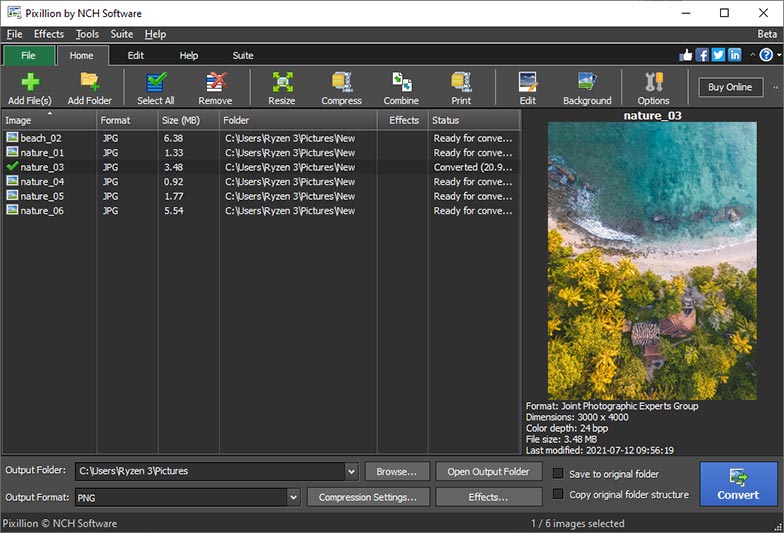
Task: Enable Save to original folder checkbox
Action: tap(559, 474)
